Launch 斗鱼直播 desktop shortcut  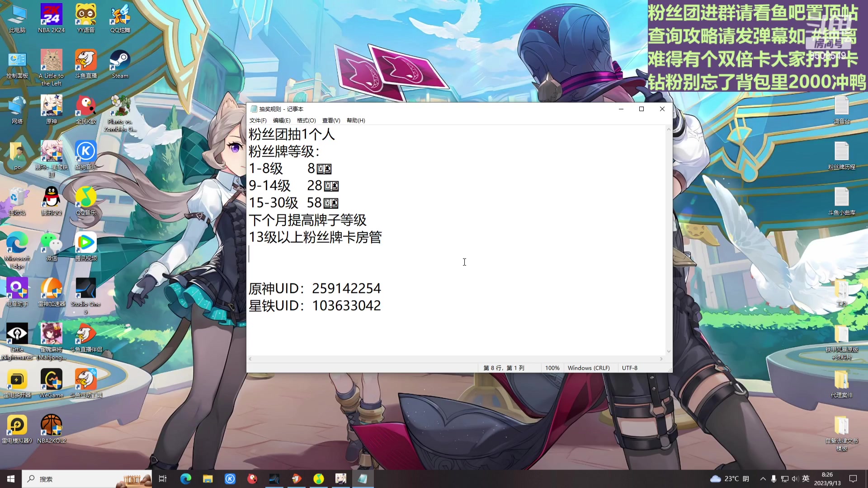86,64
